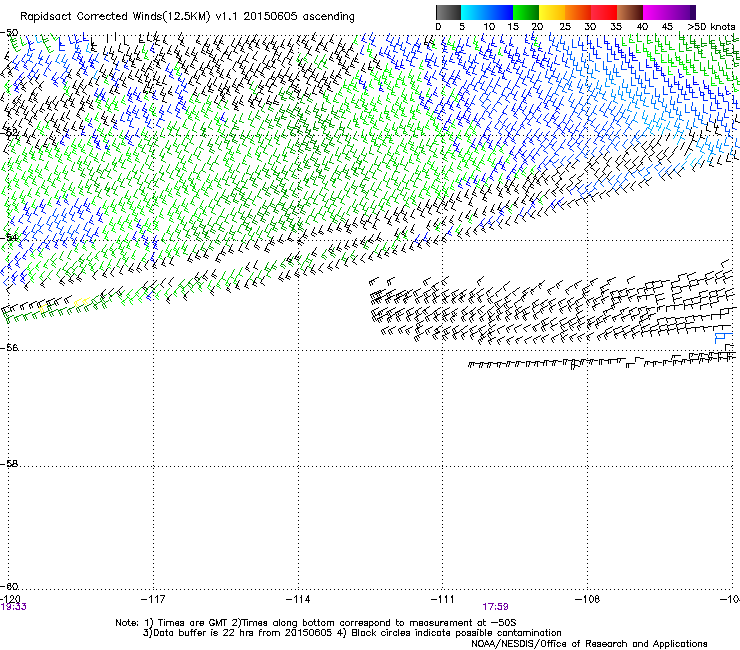The height and width of the screenshot is (650, 740).
Task: Click the latitude label "-50"
Action: pyautogui.click(x=9, y=33)
